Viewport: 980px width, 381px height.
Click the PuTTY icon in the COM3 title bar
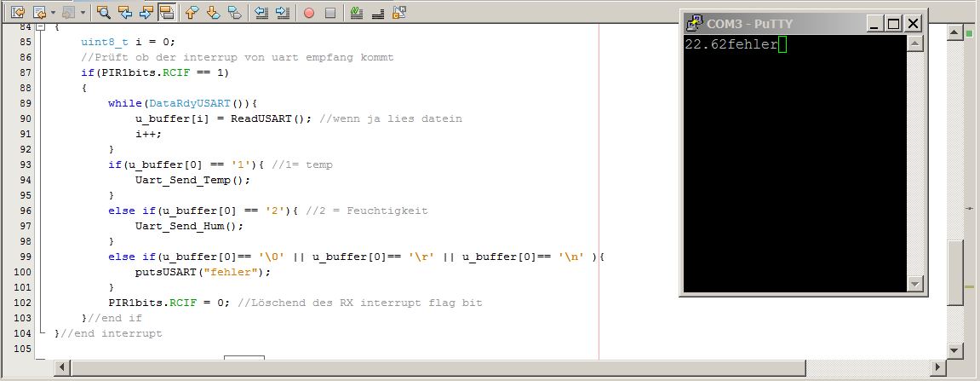click(695, 24)
